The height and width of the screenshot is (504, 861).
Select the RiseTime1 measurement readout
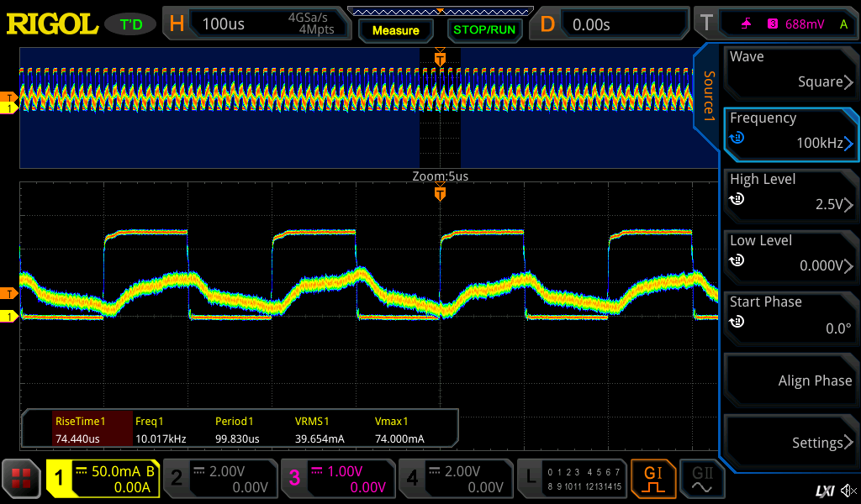79,429
